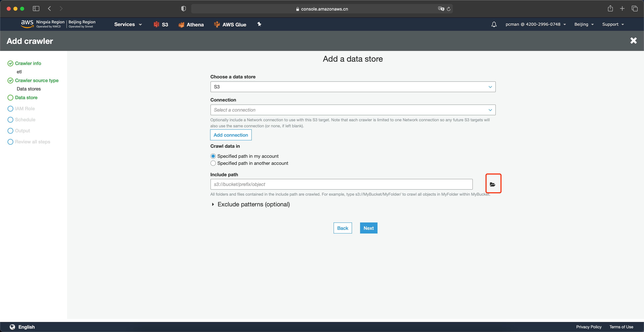Select 'Specified path in another account' radio

coord(213,163)
